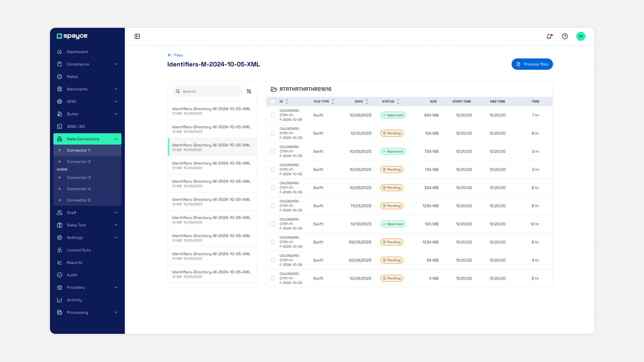Expand the Merchants submenu chevron
The width and height of the screenshot is (644, 362).
[116, 89]
